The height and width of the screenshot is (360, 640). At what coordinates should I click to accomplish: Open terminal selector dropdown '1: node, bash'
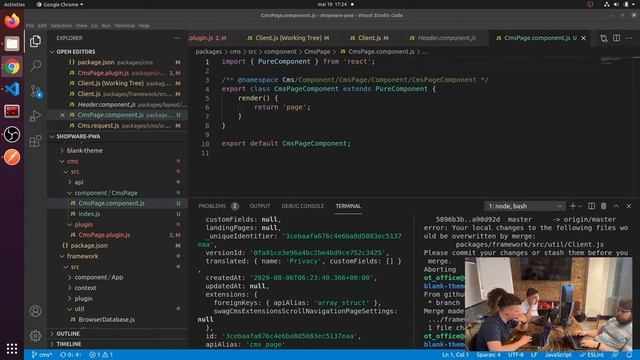[525, 206]
